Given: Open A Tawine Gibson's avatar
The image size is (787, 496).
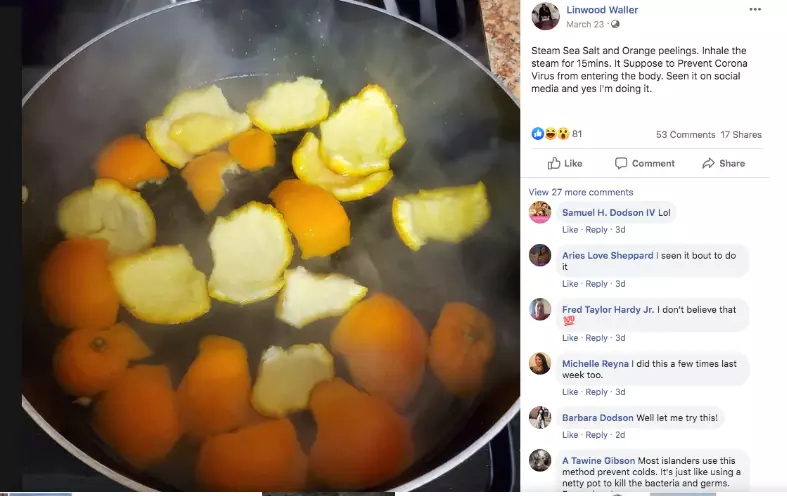Looking at the screenshot, I should coord(540,460).
